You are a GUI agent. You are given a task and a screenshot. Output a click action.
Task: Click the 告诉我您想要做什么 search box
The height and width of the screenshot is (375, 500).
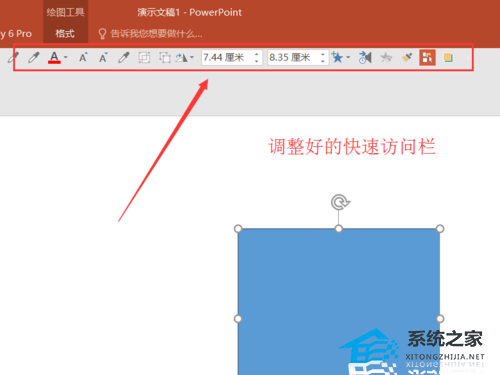click(156, 34)
